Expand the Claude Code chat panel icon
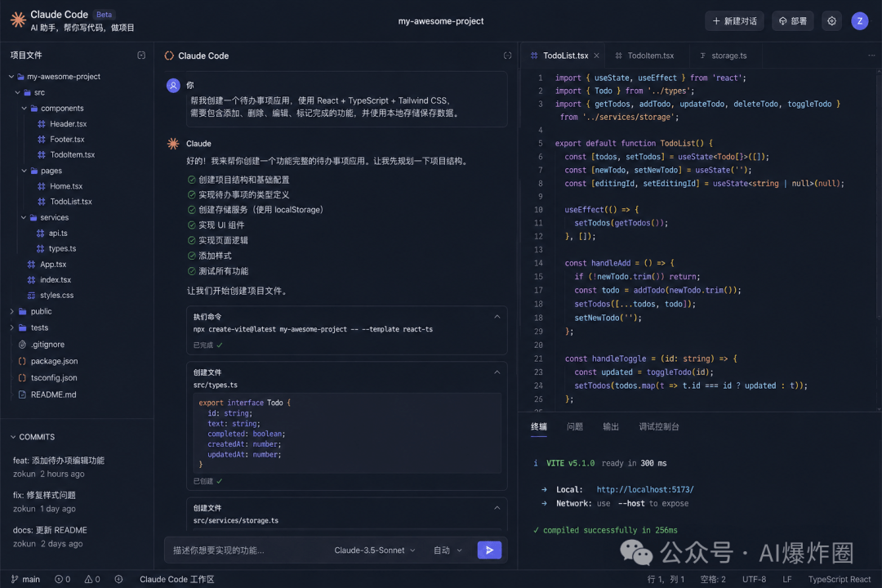The height and width of the screenshot is (588, 882). click(507, 56)
